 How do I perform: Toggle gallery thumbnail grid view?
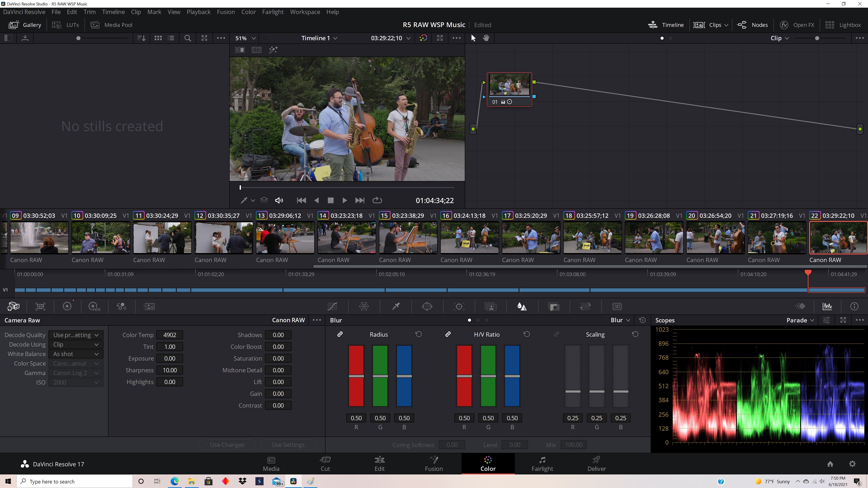[158, 38]
